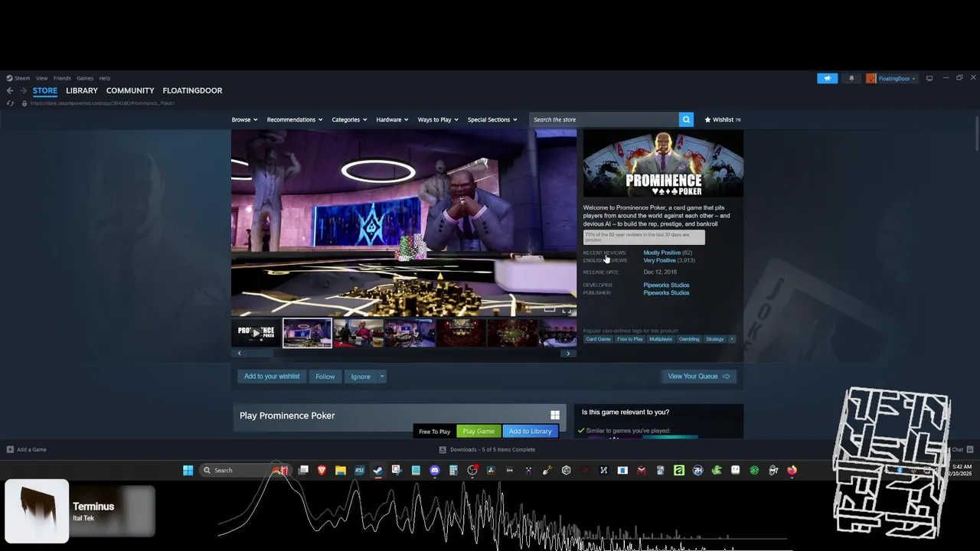Open the Steam announcements megaphone icon
This screenshot has width=980, height=551.
point(827,78)
